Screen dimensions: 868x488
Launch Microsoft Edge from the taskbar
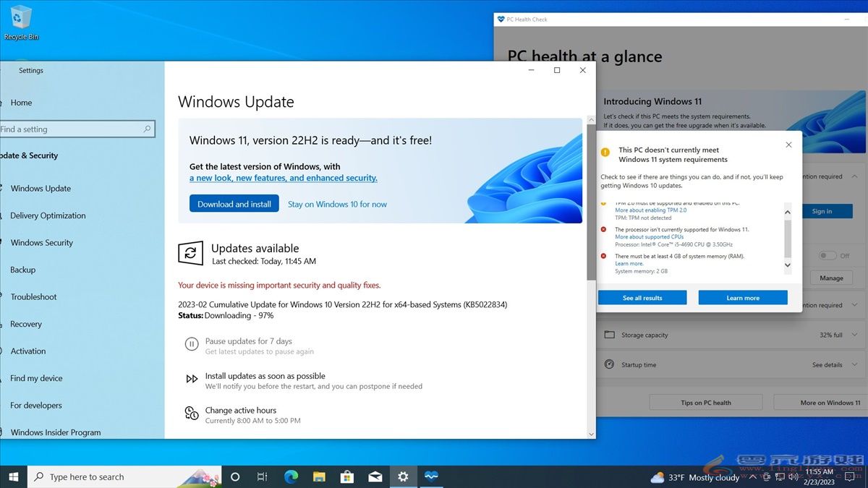tap(291, 476)
